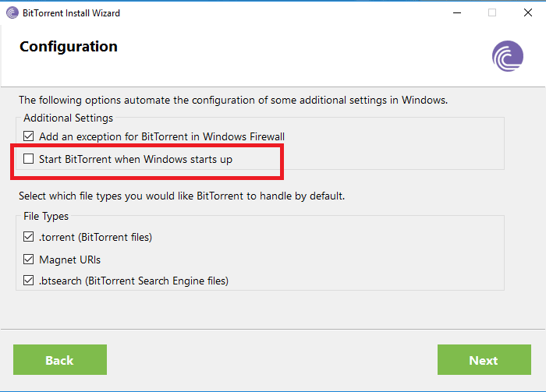This screenshot has height=392, width=546.
Task: Click the 'Select which file types' instruction text
Action: pos(182,196)
